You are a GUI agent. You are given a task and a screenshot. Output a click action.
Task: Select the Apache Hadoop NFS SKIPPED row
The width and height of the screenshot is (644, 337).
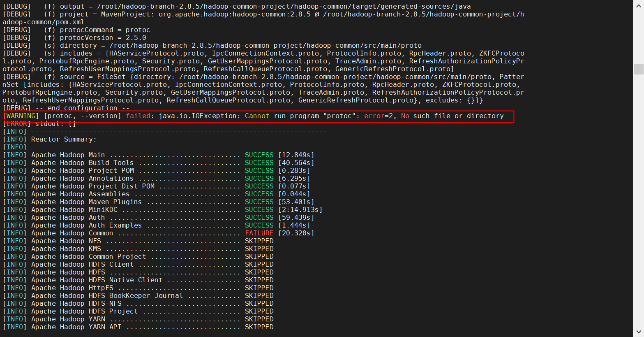[x=138, y=241]
